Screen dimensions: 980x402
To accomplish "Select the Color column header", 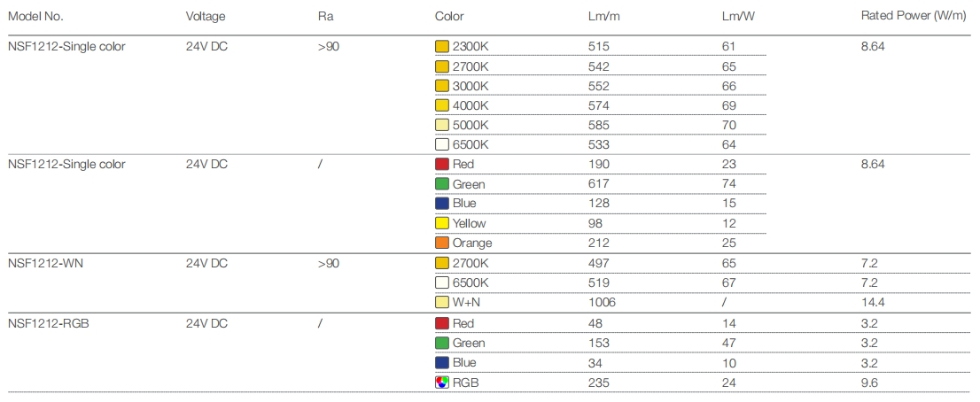I will pos(449,17).
